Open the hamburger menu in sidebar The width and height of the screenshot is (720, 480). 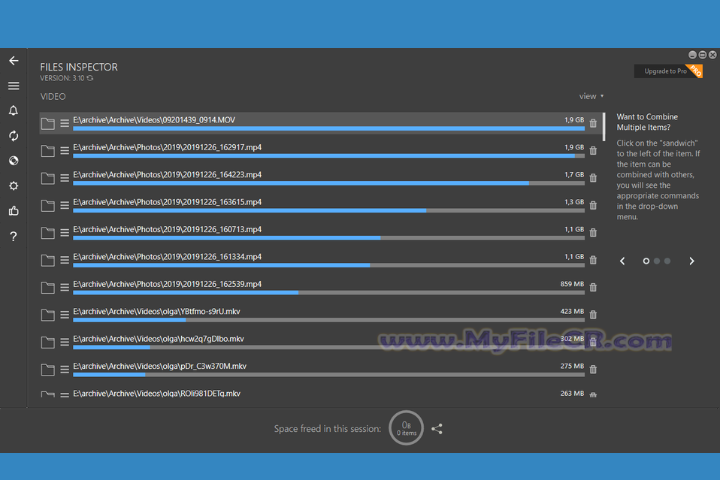click(x=14, y=86)
